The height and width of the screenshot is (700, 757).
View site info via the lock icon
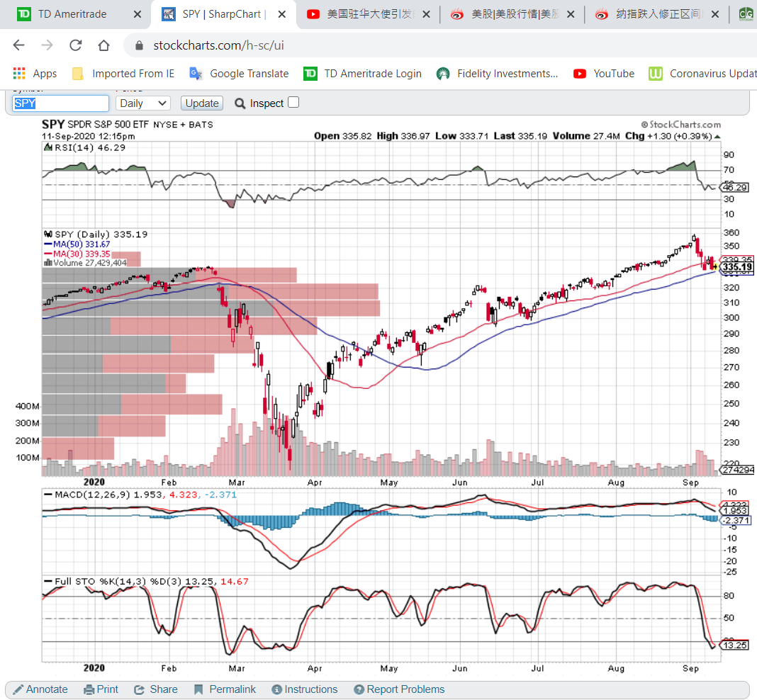point(139,45)
